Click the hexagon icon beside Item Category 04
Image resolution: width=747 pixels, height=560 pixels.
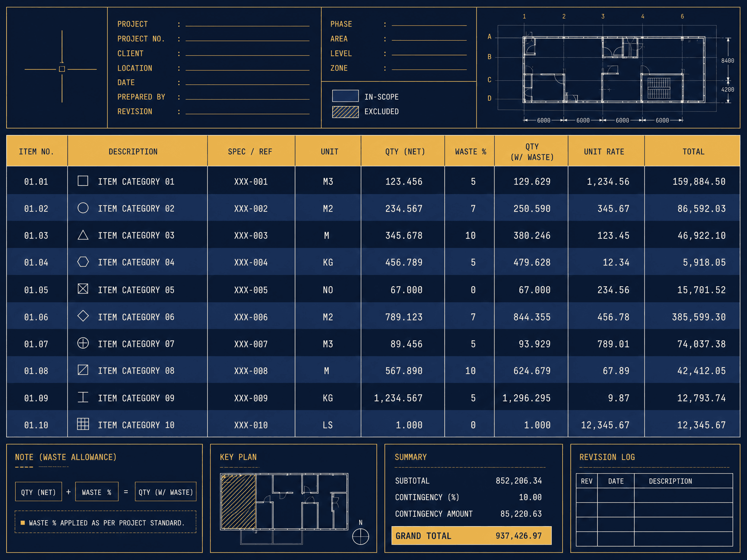tap(83, 262)
